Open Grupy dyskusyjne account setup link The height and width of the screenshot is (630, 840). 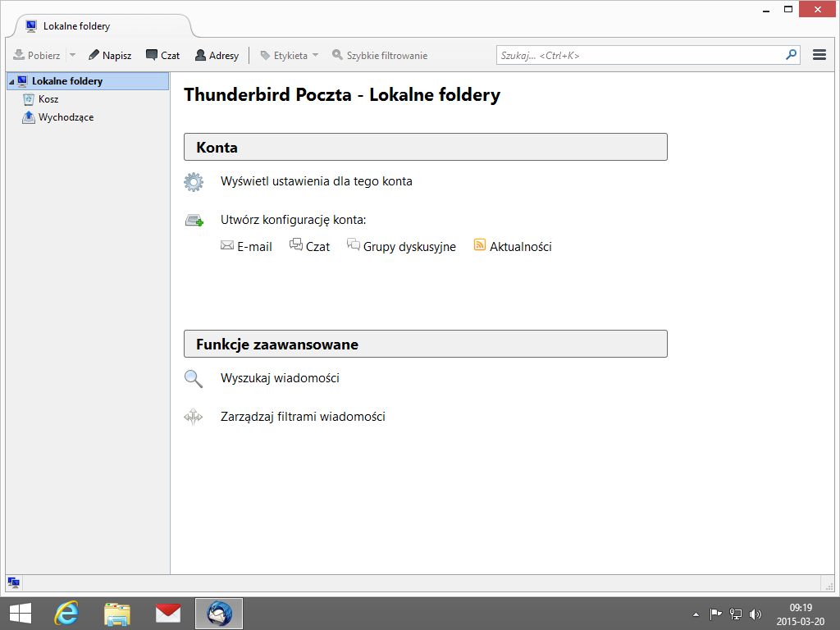click(409, 246)
